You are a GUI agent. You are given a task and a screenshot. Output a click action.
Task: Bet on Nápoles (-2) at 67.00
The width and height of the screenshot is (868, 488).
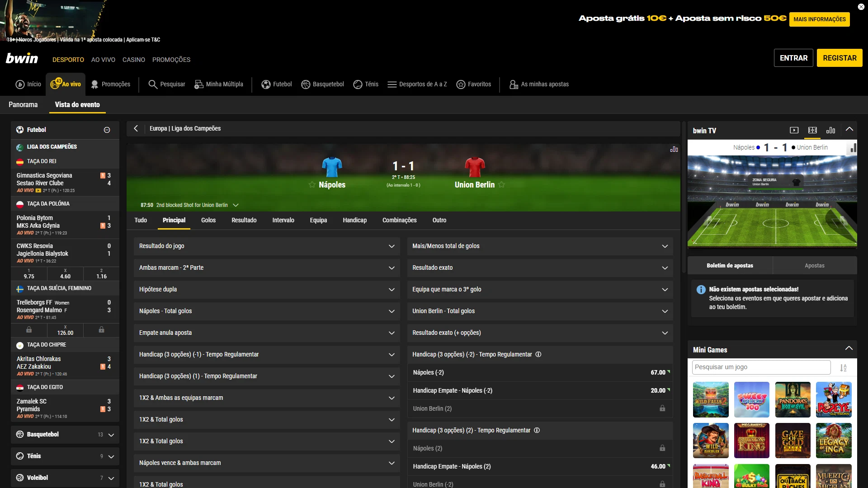click(540, 372)
